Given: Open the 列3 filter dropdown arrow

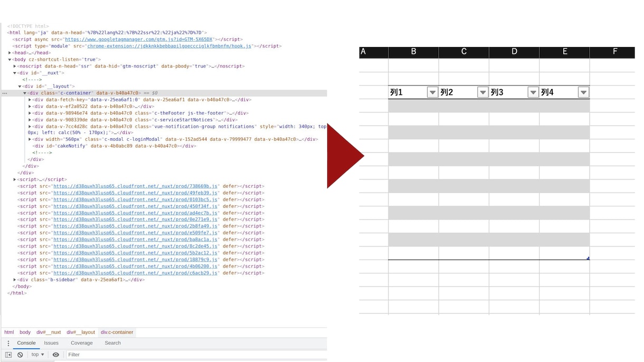Looking at the screenshot, I should pyautogui.click(x=533, y=93).
